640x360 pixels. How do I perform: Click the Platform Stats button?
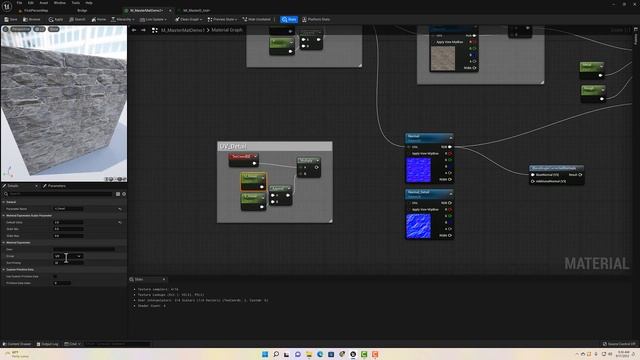pyautogui.click(x=316, y=20)
